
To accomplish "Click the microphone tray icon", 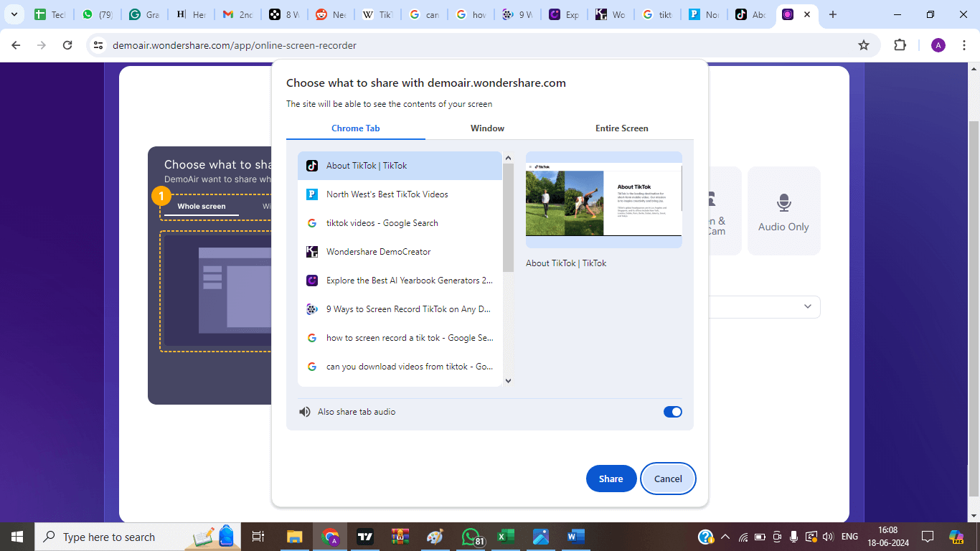I will [794, 537].
